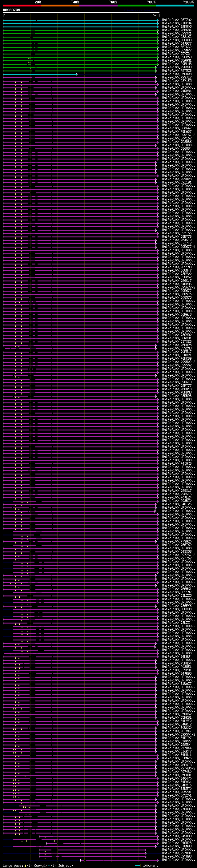This screenshot has width=197, height=868.
Task: Select hit label UniRef100_B7QN98
Action: click(176, 846)
